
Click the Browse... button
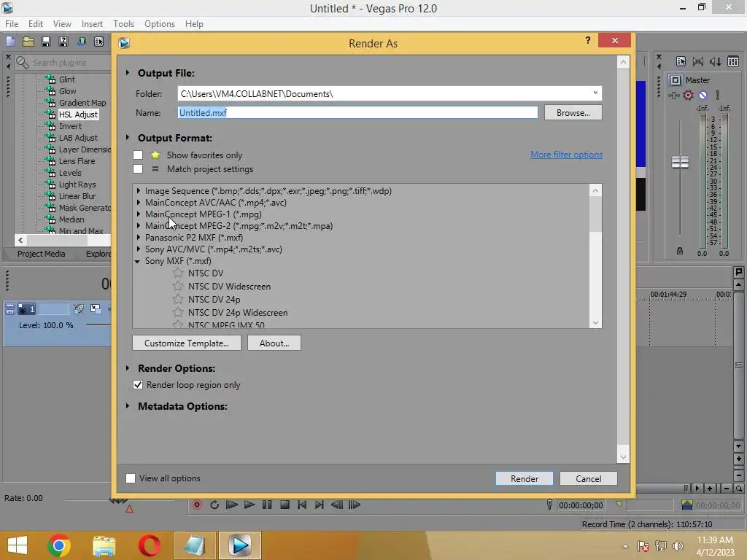coord(573,113)
